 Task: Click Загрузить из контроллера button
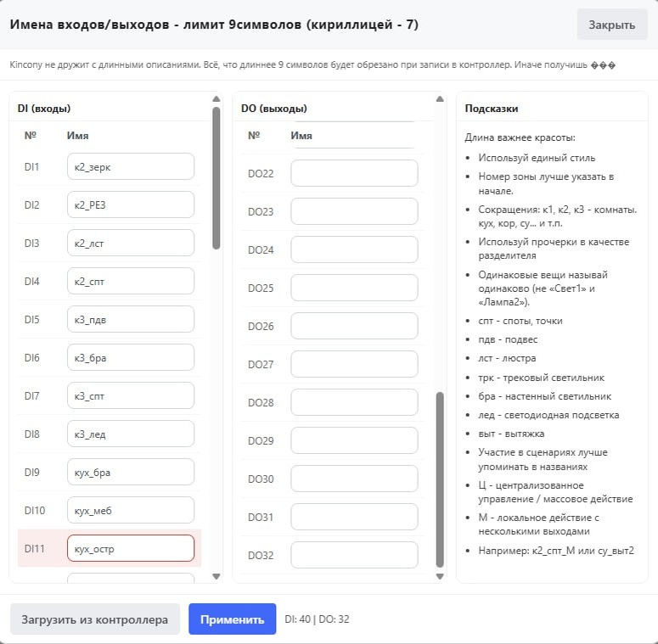click(95, 619)
